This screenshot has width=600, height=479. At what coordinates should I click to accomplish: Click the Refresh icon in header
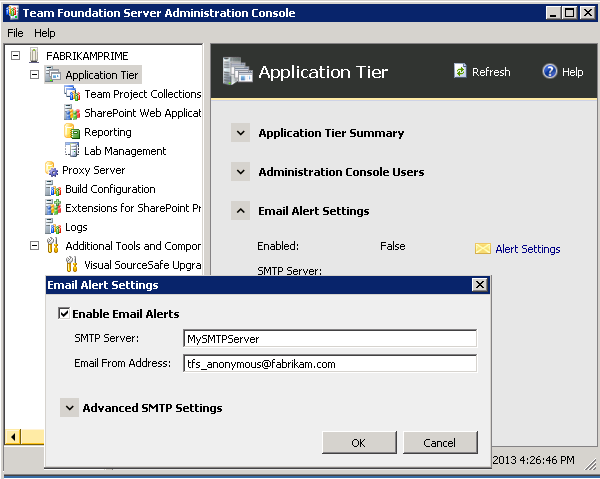(460, 71)
